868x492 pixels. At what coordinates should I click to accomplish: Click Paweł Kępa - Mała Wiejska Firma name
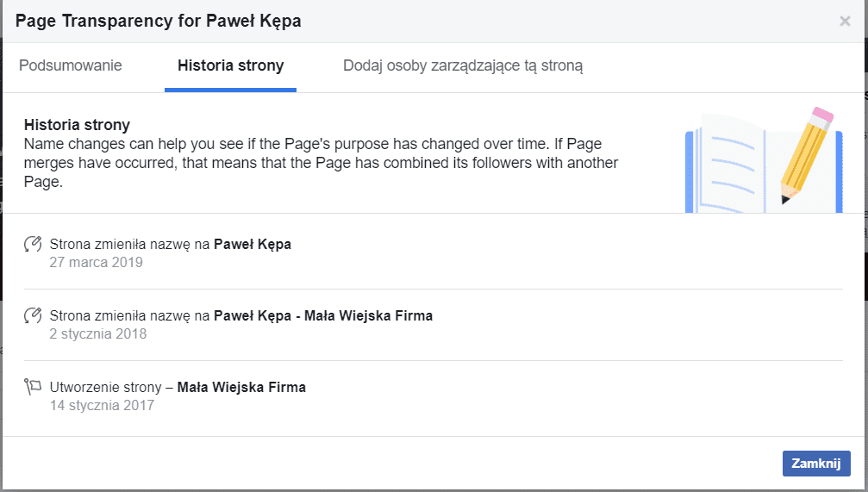pyautogui.click(x=323, y=315)
